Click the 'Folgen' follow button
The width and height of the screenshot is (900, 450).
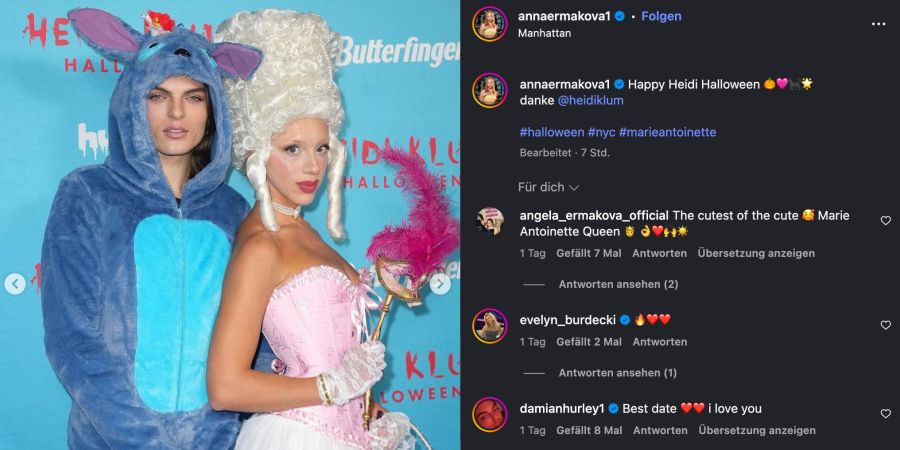[661, 16]
